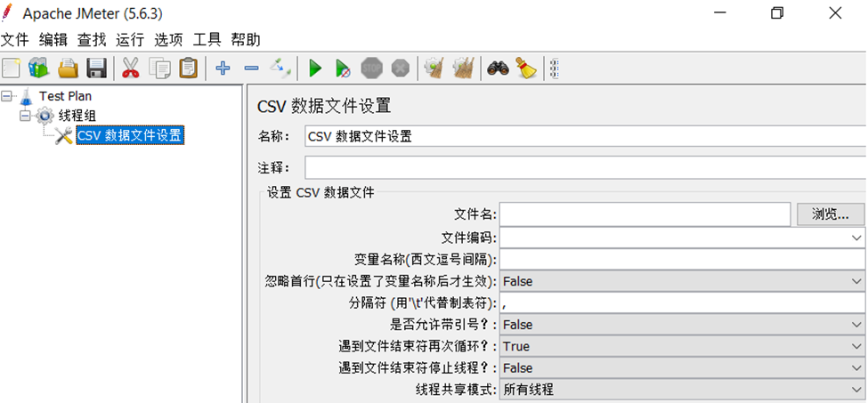Click the Stop test icon
The image size is (868, 403).
(371, 69)
